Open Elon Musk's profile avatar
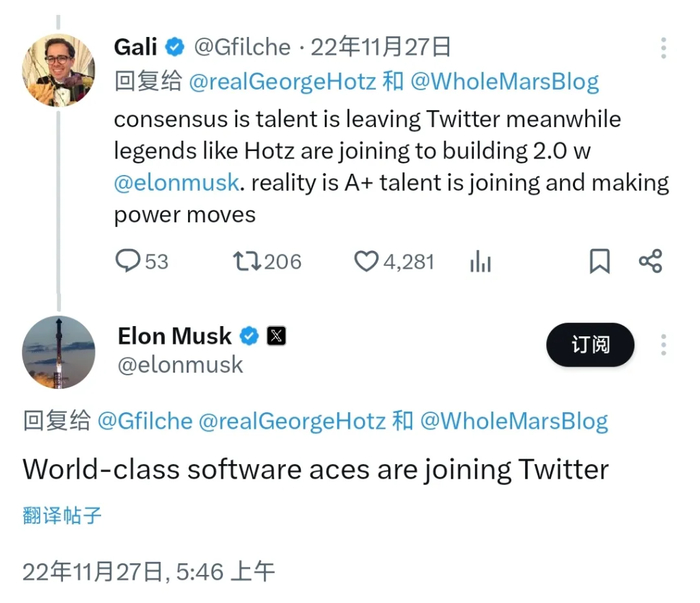This screenshot has width=700, height=603. coord(58,351)
